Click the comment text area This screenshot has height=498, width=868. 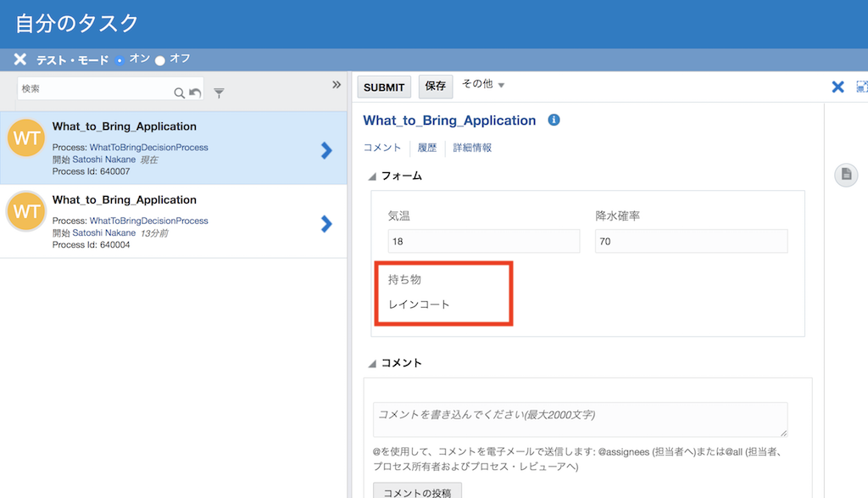click(580, 419)
